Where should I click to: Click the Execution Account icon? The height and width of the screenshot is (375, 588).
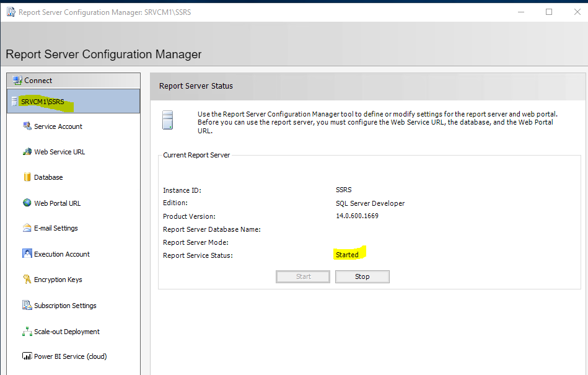click(27, 254)
